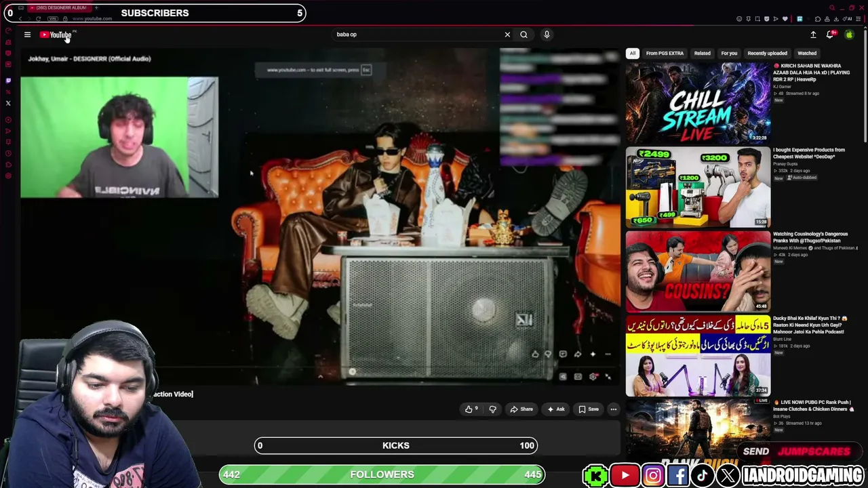Click the YouTube search magnifier button
The height and width of the screenshot is (488, 868).
tap(524, 35)
